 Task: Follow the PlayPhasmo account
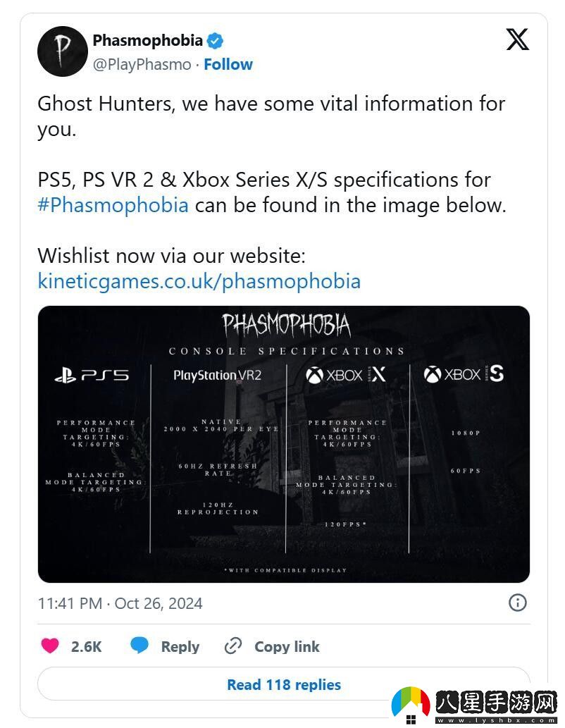pyautogui.click(x=228, y=64)
